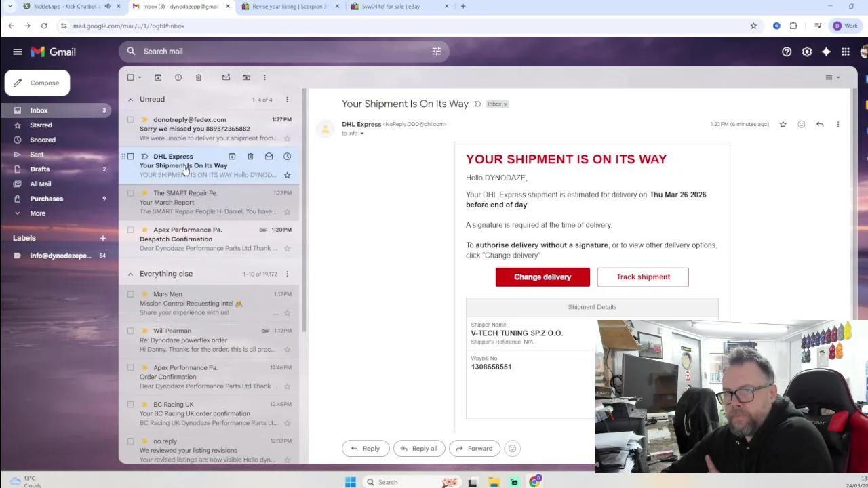Screen dimensions: 868x488
Task: Collapse the Everything else section
Action: [130, 274]
